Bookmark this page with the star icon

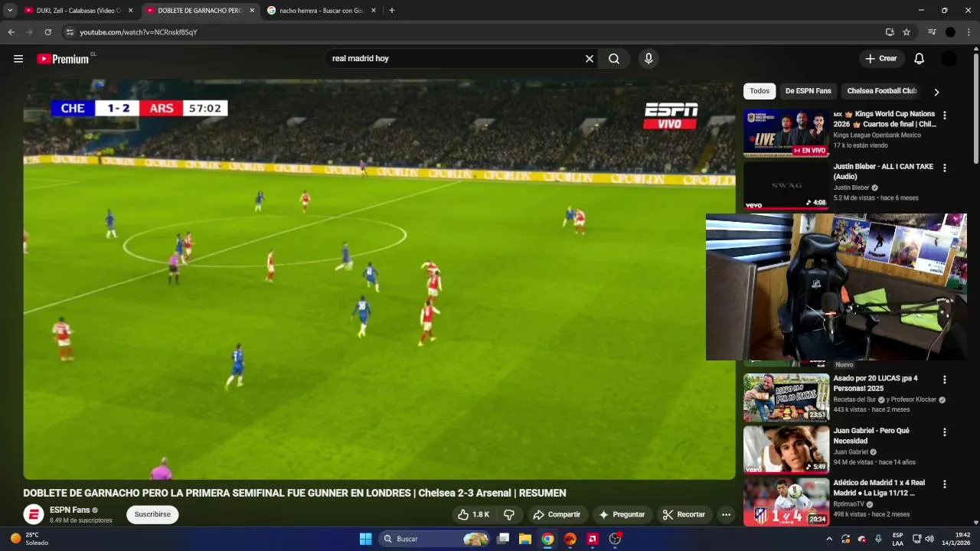906,32
